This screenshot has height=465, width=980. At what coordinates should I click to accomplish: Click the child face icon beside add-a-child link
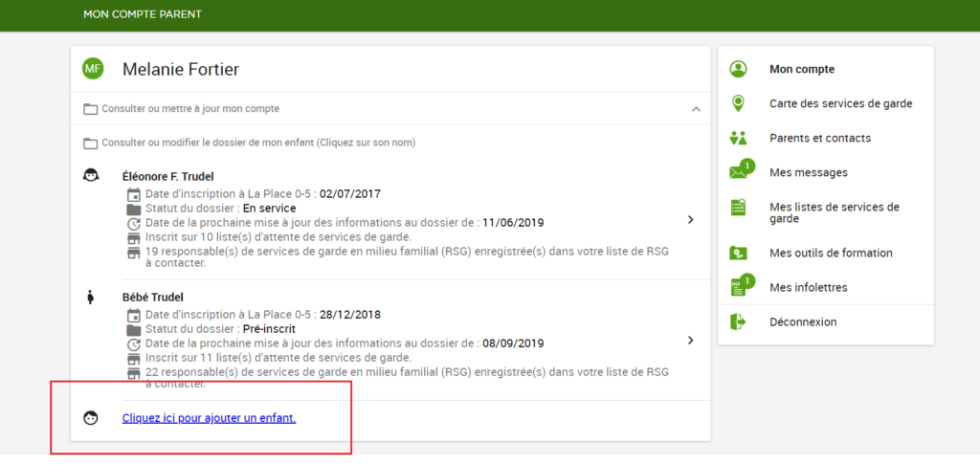tap(91, 418)
